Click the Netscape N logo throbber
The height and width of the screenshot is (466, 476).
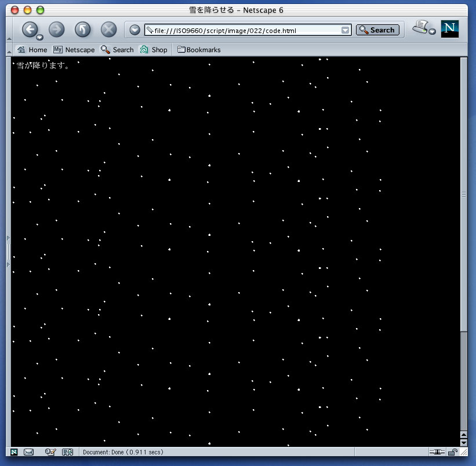click(449, 29)
